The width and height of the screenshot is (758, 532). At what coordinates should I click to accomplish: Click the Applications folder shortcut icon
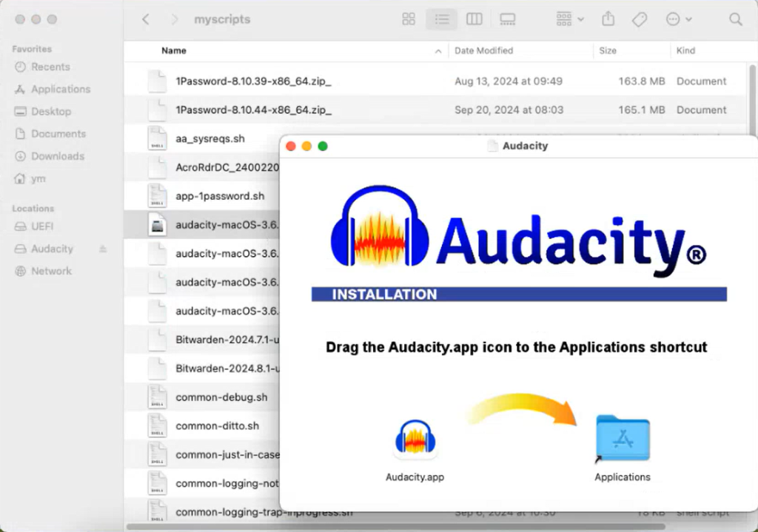pos(623,439)
